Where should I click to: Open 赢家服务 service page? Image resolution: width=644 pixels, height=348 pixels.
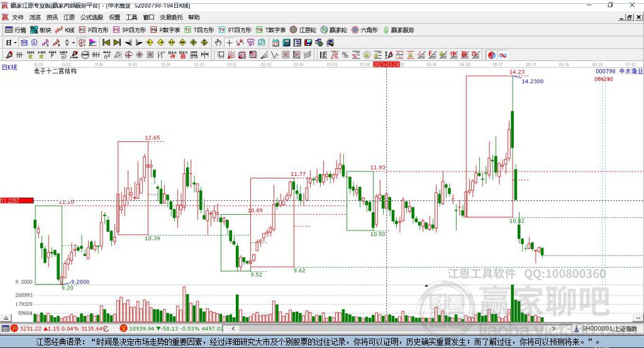(x=398, y=30)
